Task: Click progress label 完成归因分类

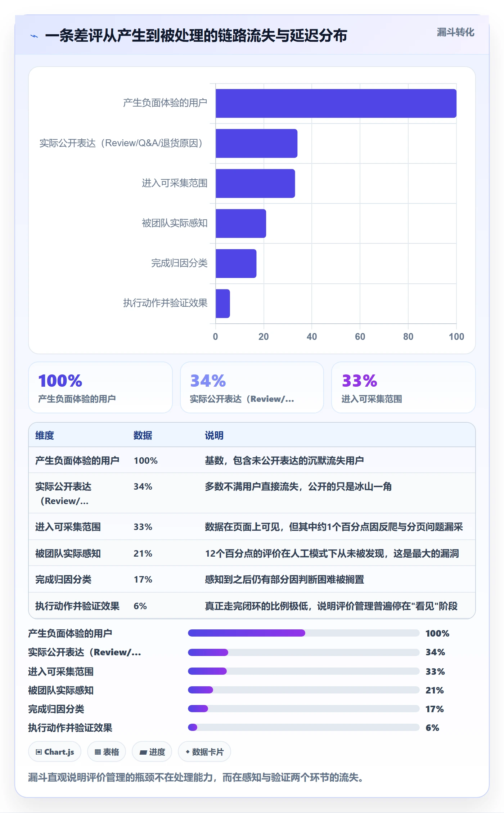Action: [56, 709]
